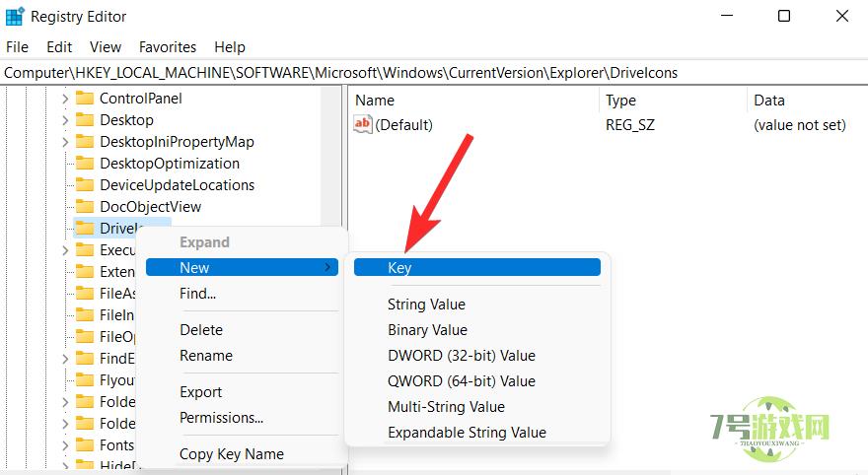Click the folder icon of the FileAs key
The width and height of the screenshot is (868, 475).
point(85,293)
